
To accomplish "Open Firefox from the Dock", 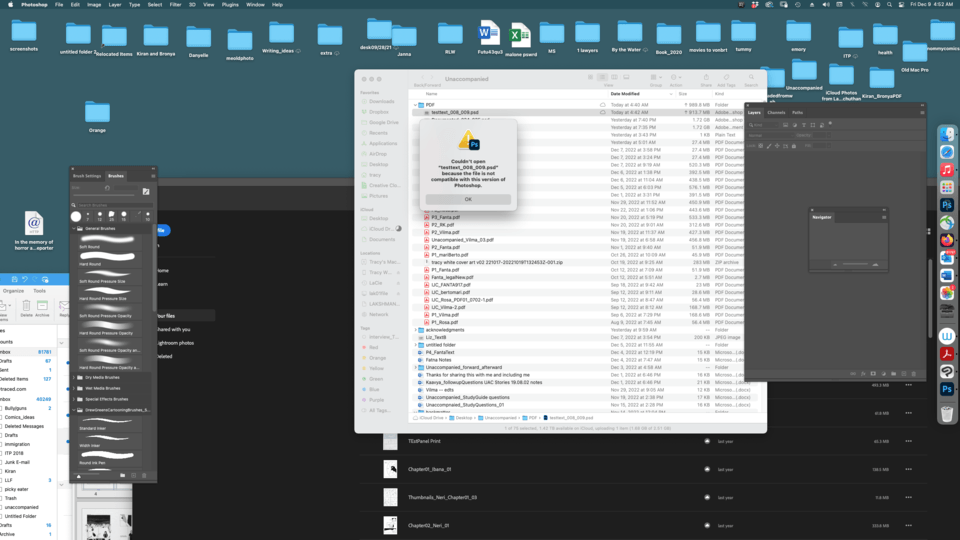I will pos(946,240).
